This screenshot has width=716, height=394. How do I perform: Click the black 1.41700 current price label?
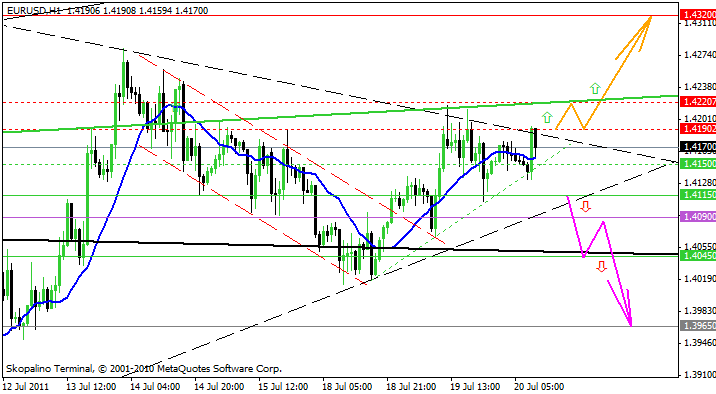pyautogui.click(x=698, y=147)
